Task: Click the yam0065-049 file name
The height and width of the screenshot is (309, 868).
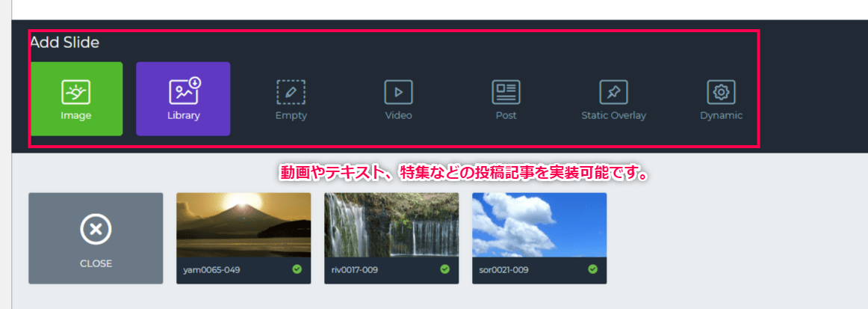Action: [211, 270]
